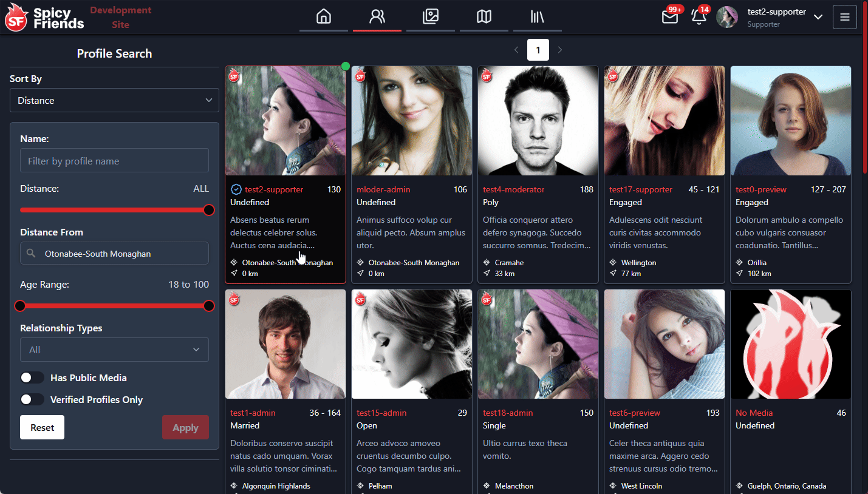
Task: Click the Distance slider handle
Action: (209, 210)
